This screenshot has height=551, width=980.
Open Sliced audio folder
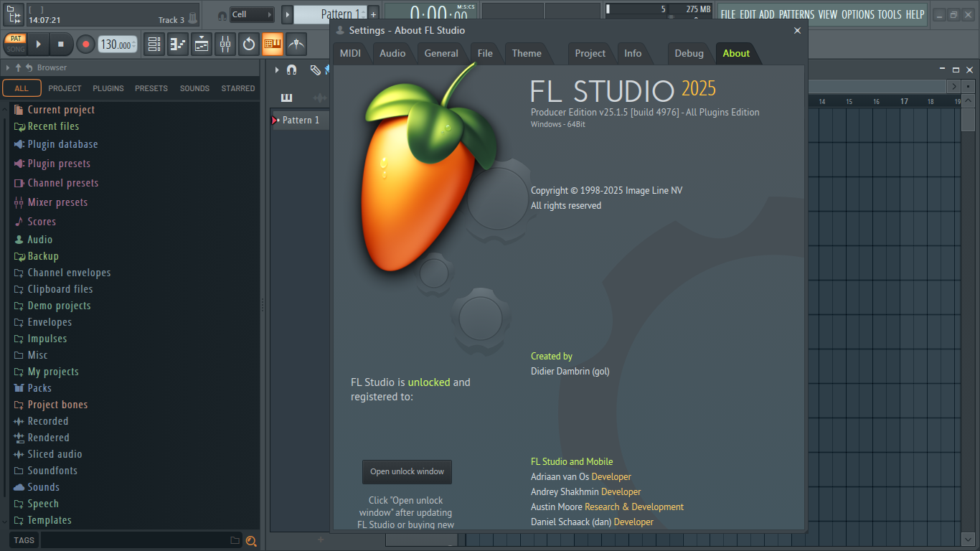48,454
